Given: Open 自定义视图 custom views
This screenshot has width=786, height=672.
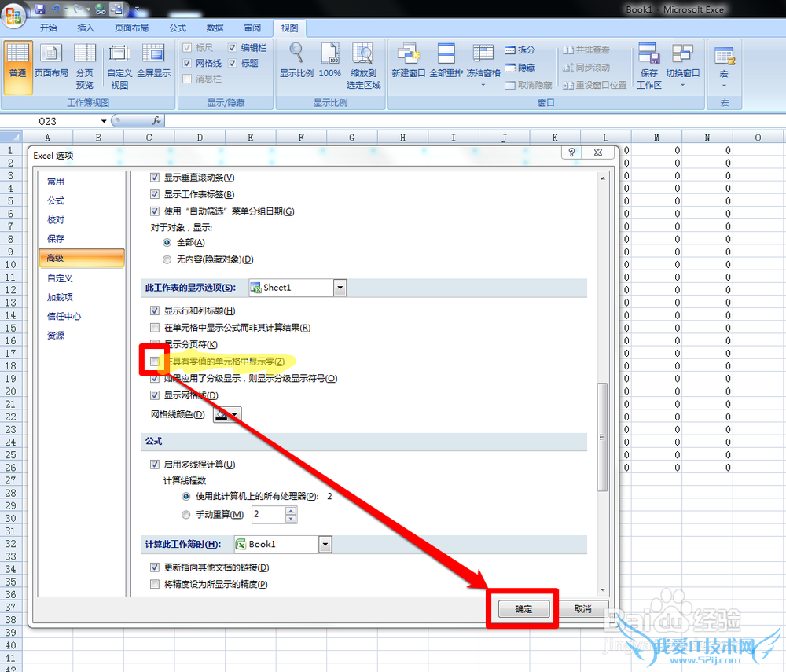Looking at the screenshot, I should click(119, 66).
